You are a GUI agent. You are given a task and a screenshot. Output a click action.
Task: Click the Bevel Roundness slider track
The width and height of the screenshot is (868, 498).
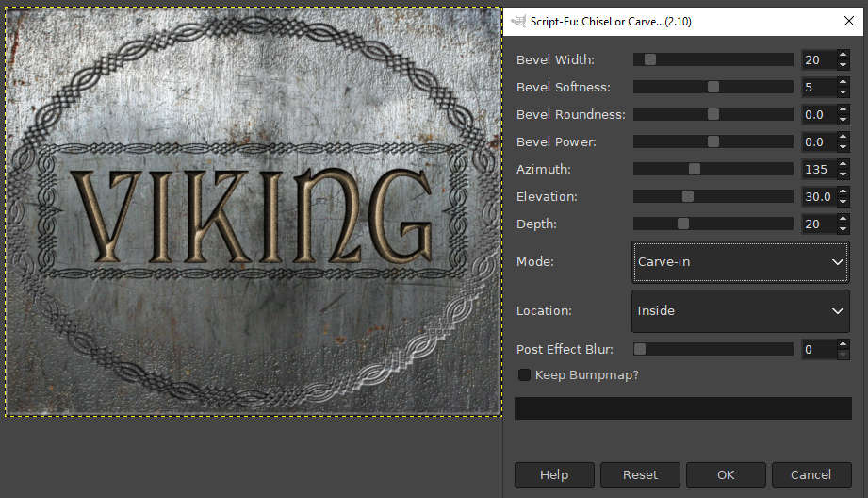click(713, 114)
